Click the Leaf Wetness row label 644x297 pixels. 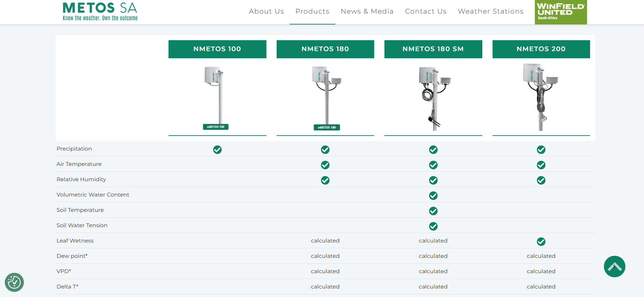tap(75, 240)
